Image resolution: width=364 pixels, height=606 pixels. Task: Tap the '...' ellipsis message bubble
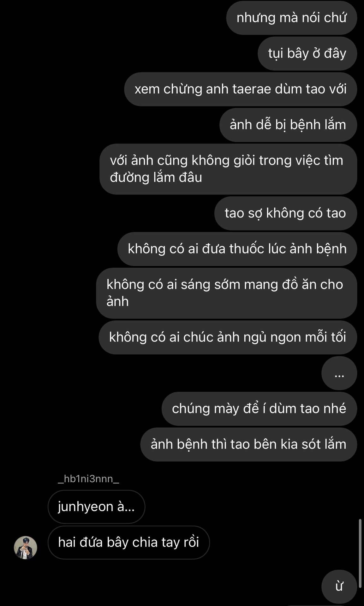[x=339, y=373]
